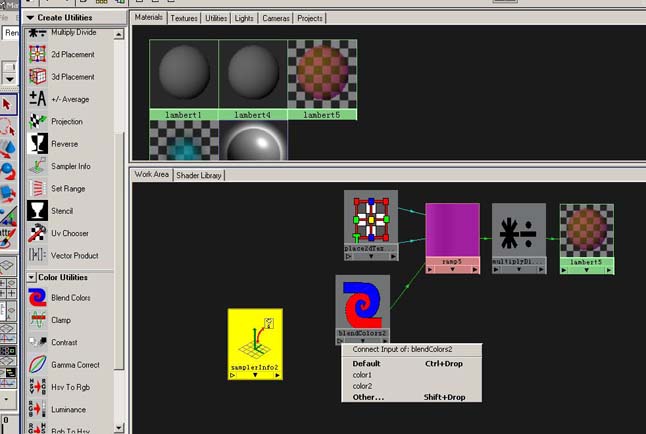This screenshot has height=434, width=646.
Task: Switch to the Utilities tab
Action: pyautogui.click(x=216, y=18)
